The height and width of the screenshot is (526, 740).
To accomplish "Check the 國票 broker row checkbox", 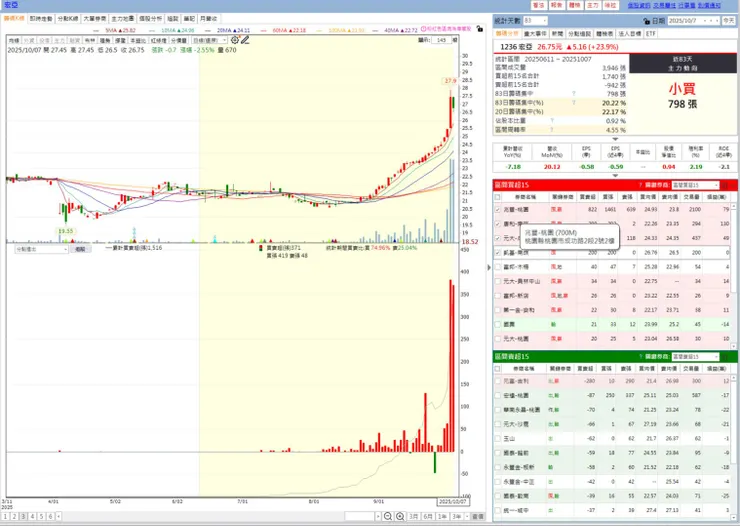I will click(497, 325).
